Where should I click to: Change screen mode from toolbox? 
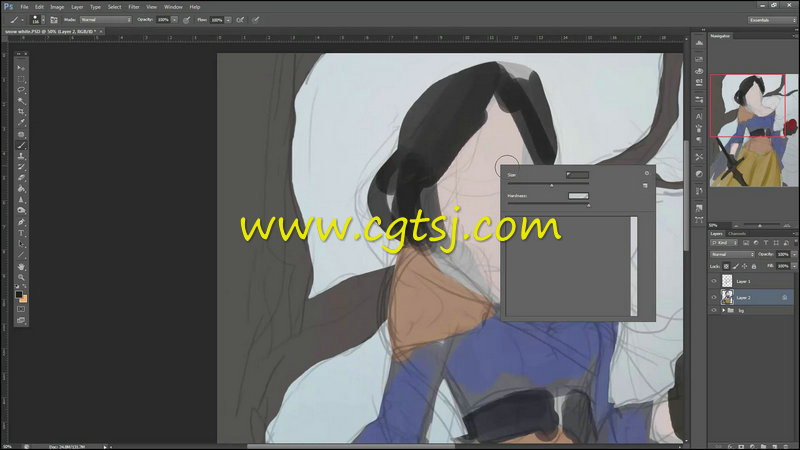[x=21, y=320]
